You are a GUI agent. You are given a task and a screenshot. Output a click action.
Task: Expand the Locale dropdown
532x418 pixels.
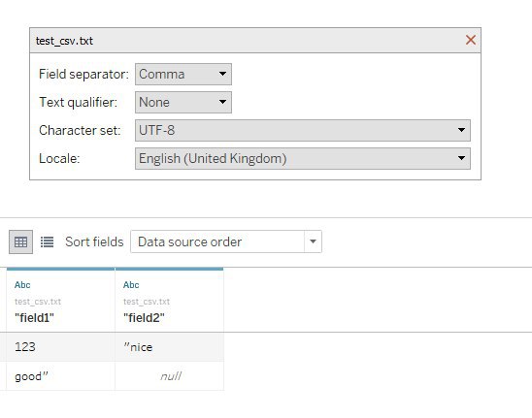click(x=303, y=158)
